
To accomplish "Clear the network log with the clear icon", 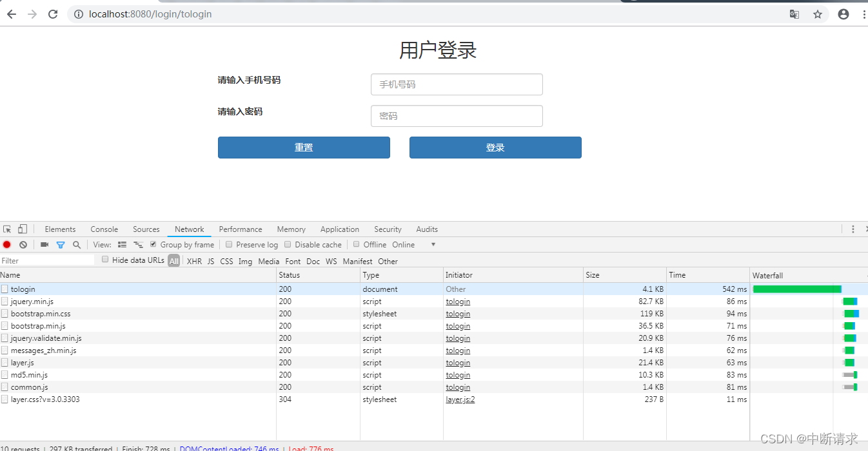I will 23,244.
